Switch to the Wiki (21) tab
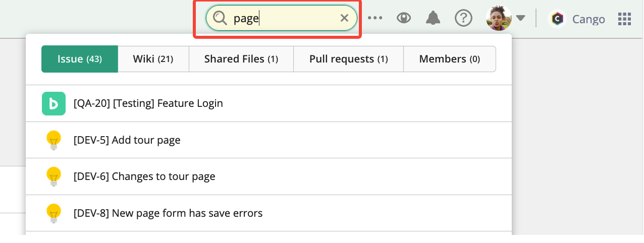 click(153, 59)
